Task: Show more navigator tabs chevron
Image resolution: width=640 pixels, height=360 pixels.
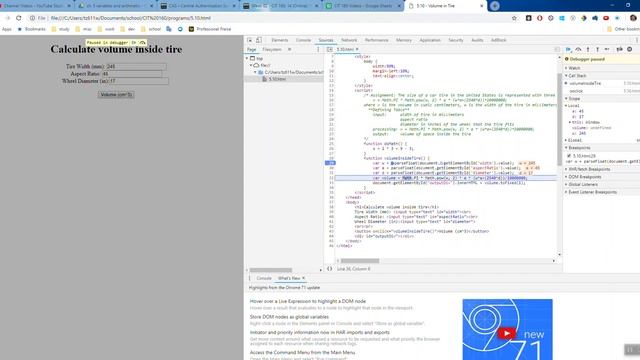Action: pos(289,49)
